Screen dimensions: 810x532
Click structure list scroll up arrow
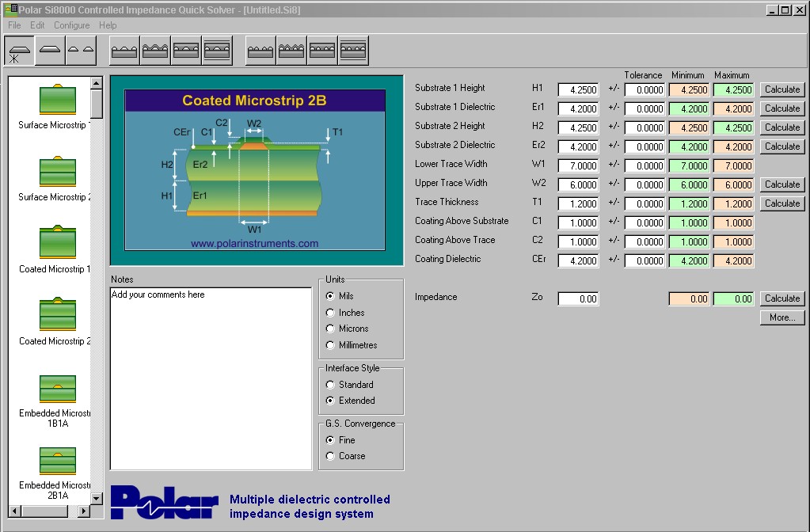pos(97,82)
